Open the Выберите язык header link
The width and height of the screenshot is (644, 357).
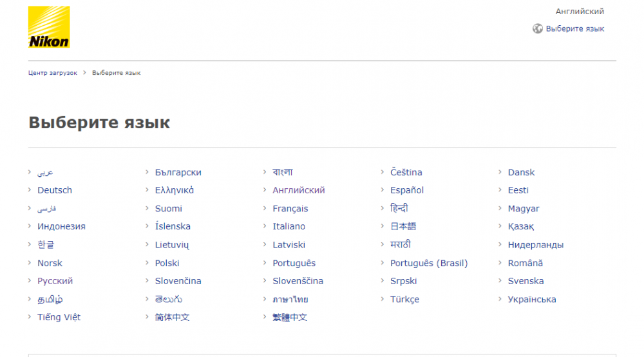pyautogui.click(x=574, y=29)
